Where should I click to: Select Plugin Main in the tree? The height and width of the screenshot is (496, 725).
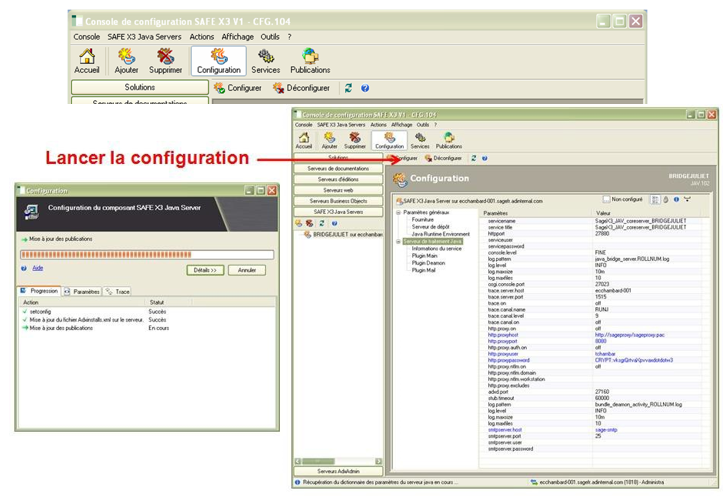[424, 256]
